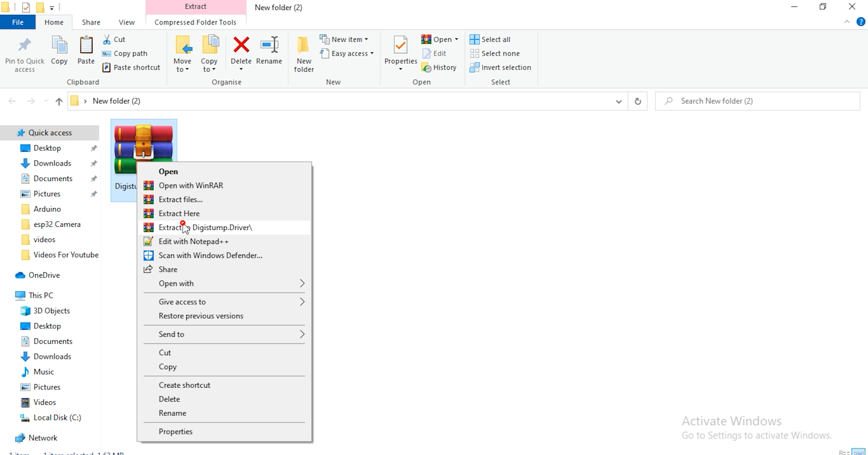This screenshot has width=868, height=455.
Task: Click Properties in context menu
Action: [224, 431]
